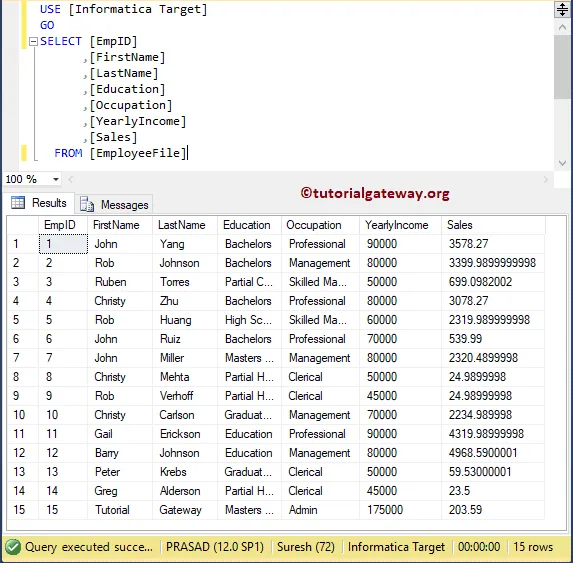This screenshot has height=563, width=573.
Task: Click the row header numbered 7
Action: (23, 358)
